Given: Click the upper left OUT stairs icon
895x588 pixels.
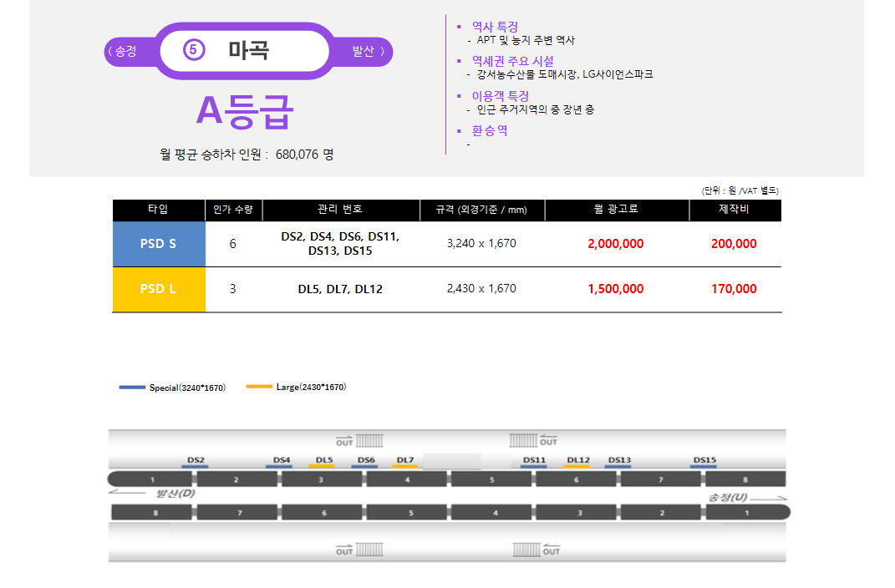Looking at the screenshot, I should (x=359, y=441).
